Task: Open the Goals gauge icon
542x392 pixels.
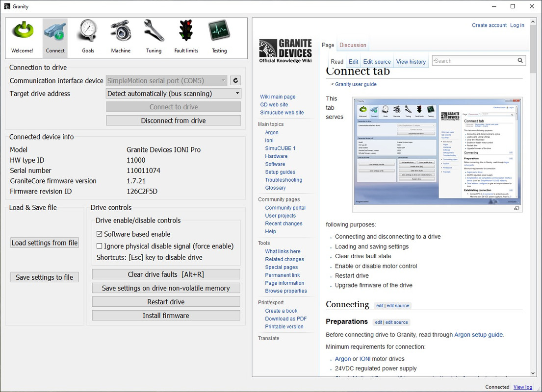Action: pos(88,37)
